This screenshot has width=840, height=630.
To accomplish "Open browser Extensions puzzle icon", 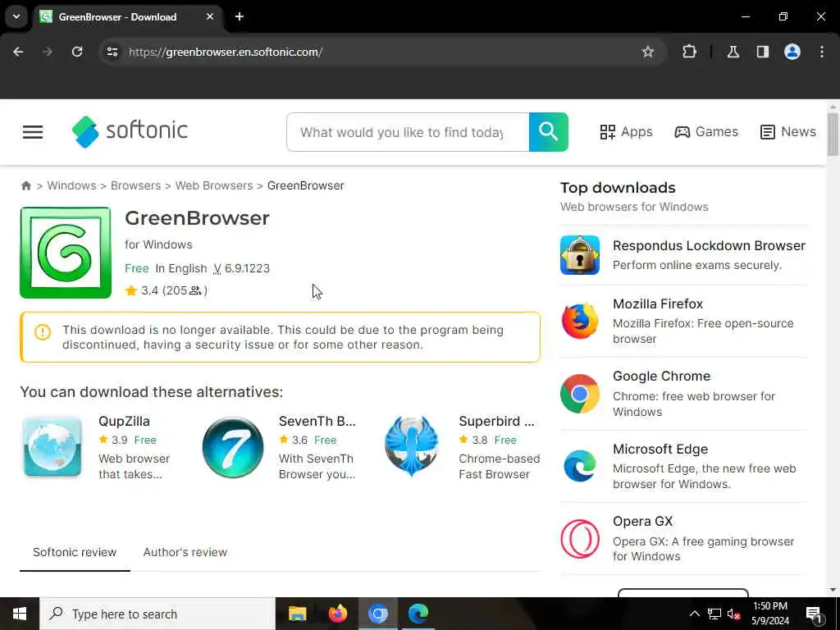I will point(689,52).
